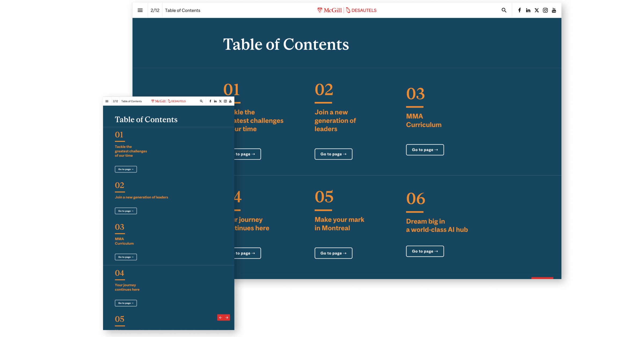Viewport: 644px width, 337px height.
Task: Click McGill Desautels logo in large header
Action: click(347, 10)
